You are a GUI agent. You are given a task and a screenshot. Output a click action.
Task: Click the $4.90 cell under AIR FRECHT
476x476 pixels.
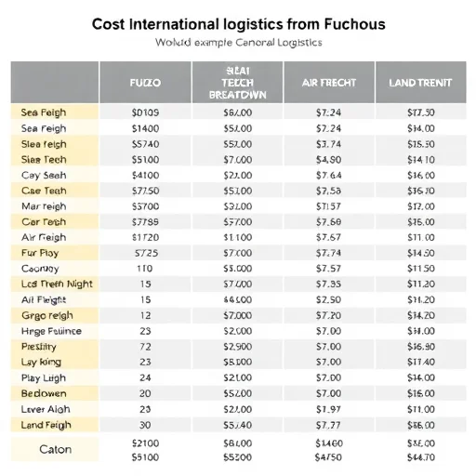point(328,160)
